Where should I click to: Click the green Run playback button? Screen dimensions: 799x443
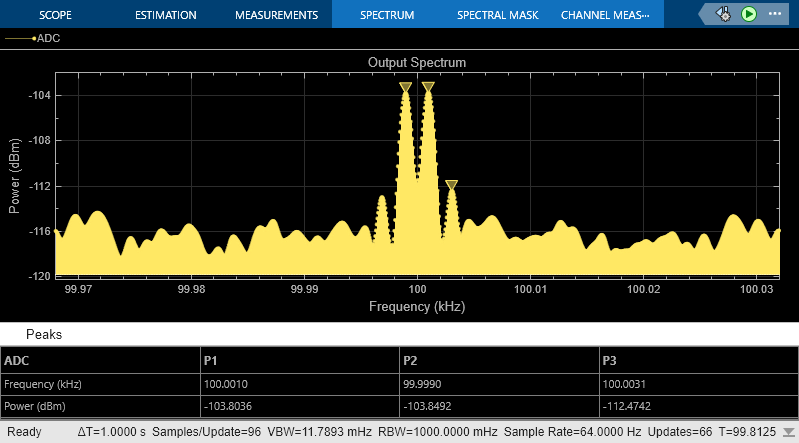click(749, 14)
